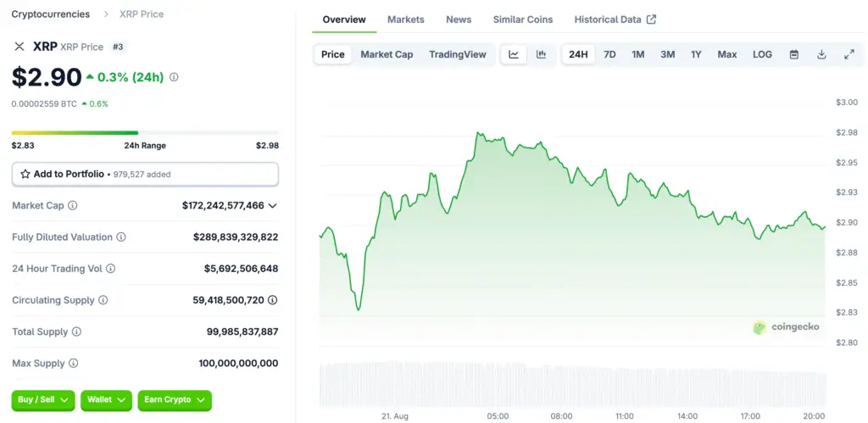Open the Buy / Sell dropdown

[43, 400]
